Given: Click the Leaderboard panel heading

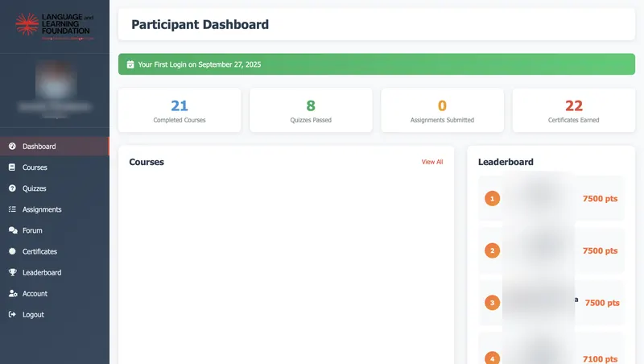Looking at the screenshot, I should pyautogui.click(x=506, y=162).
